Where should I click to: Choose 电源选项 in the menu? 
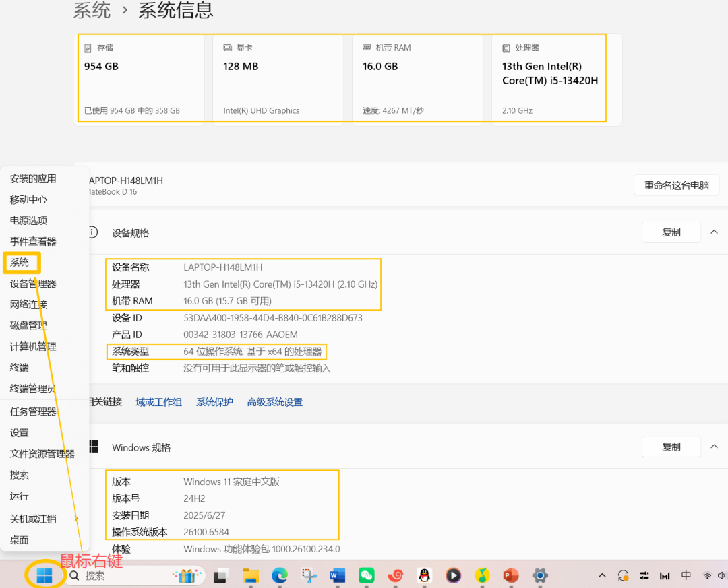(28, 220)
